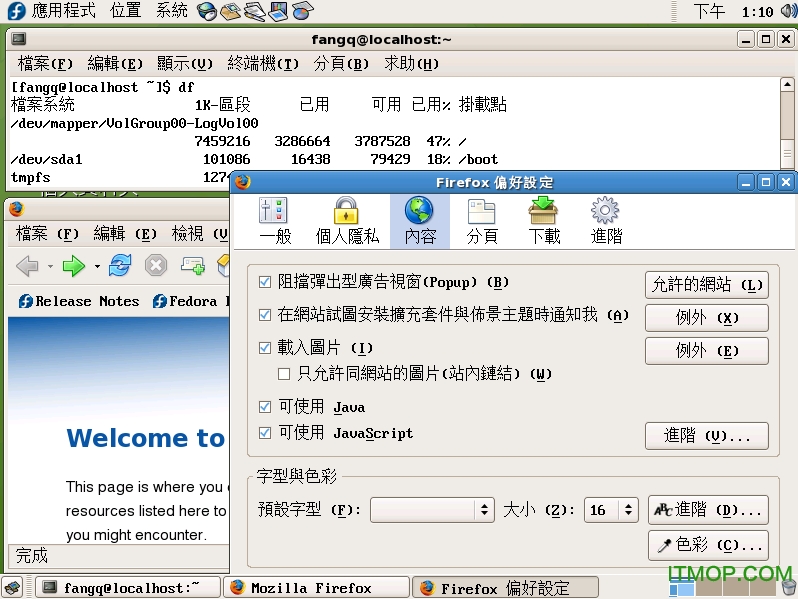Click the Firefox back arrow button

pos(27,266)
